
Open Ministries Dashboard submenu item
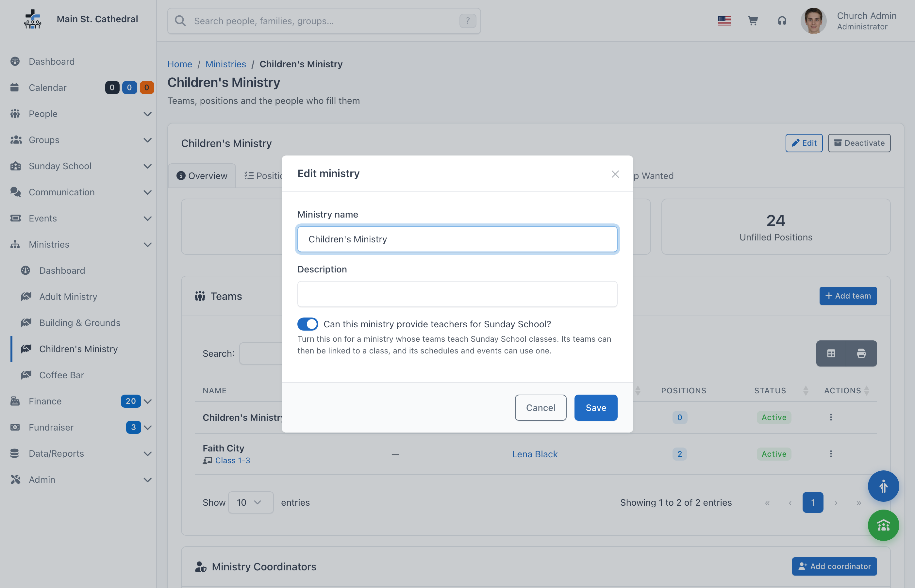point(62,270)
